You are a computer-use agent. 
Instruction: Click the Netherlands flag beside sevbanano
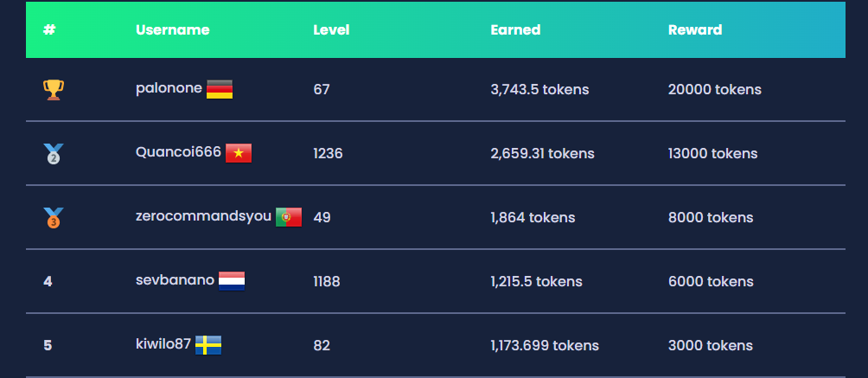pos(232,281)
